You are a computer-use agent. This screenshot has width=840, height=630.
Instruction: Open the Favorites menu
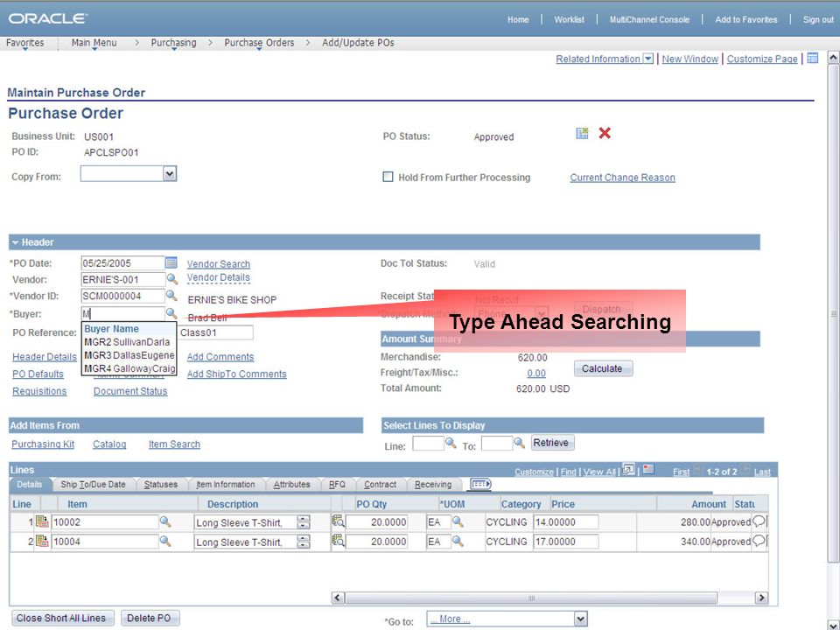coord(25,43)
